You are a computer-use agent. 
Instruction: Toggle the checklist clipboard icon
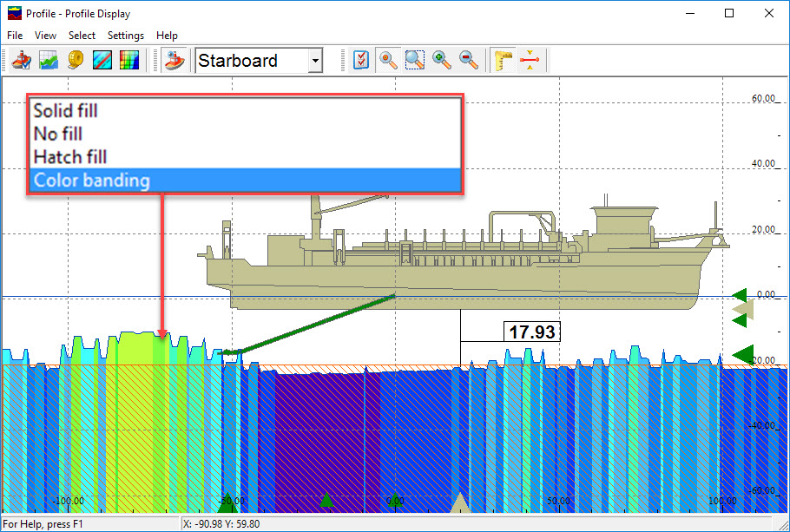[362, 61]
